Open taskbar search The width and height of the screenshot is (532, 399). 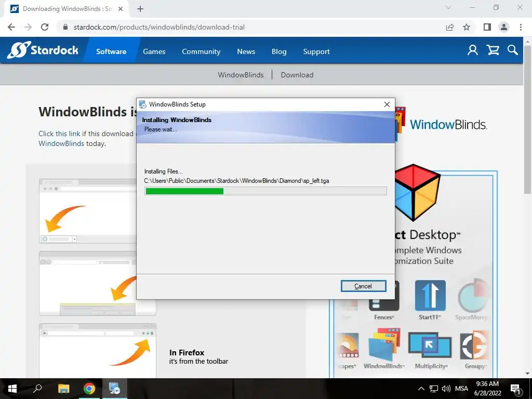point(37,389)
